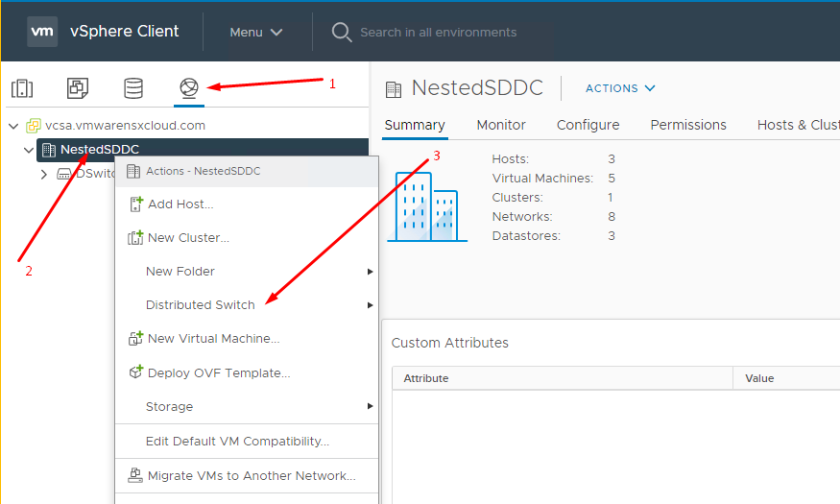Open the Storage view icon
Image resolution: width=840 pixels, height=504 pixels.
coord(133,88)
